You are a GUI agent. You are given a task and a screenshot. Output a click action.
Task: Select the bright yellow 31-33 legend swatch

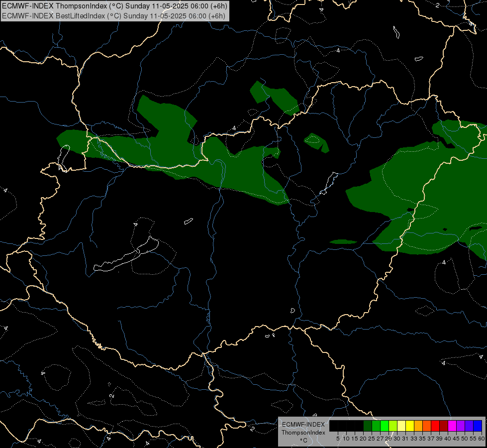pyautogui.click(x=410, y=426)
